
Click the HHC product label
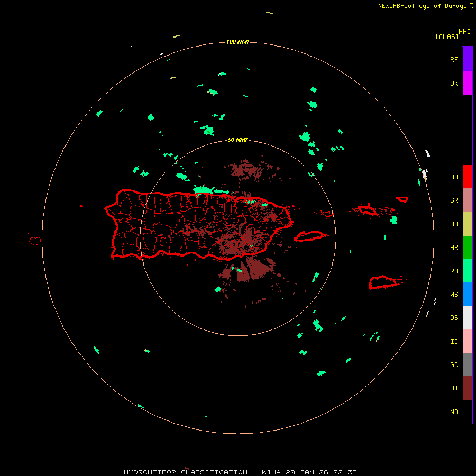click(464, 32)
